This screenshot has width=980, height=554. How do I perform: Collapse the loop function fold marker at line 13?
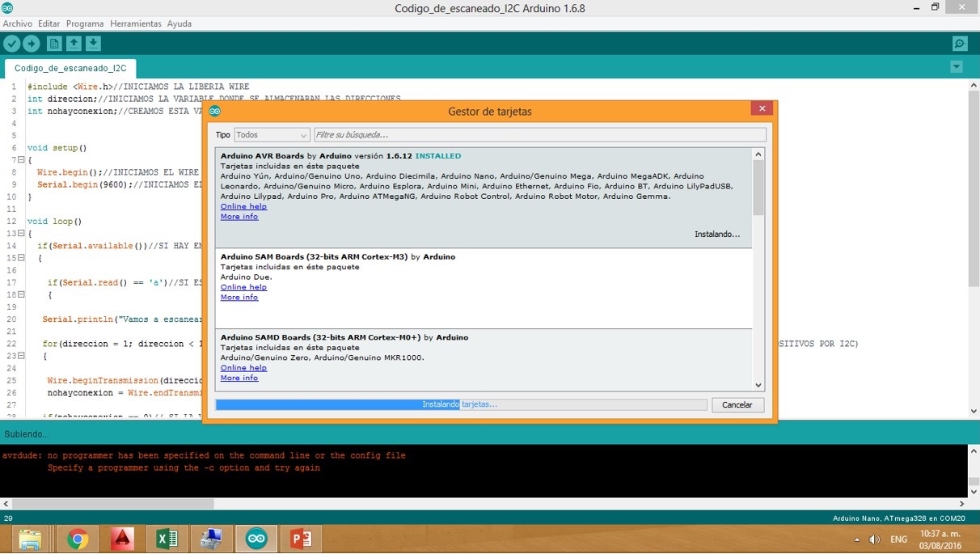tap(21, 234)
